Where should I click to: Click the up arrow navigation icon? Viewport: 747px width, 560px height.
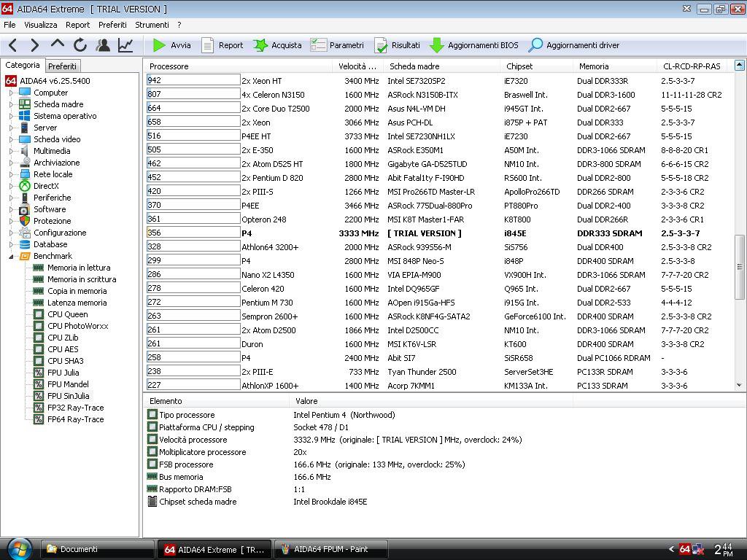pyautogui.click(x=58, y=44)
